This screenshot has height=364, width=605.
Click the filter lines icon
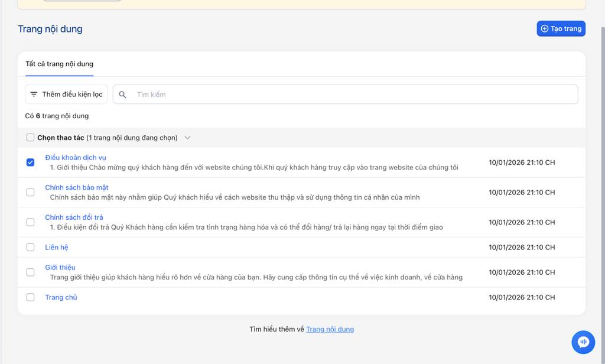34,95
